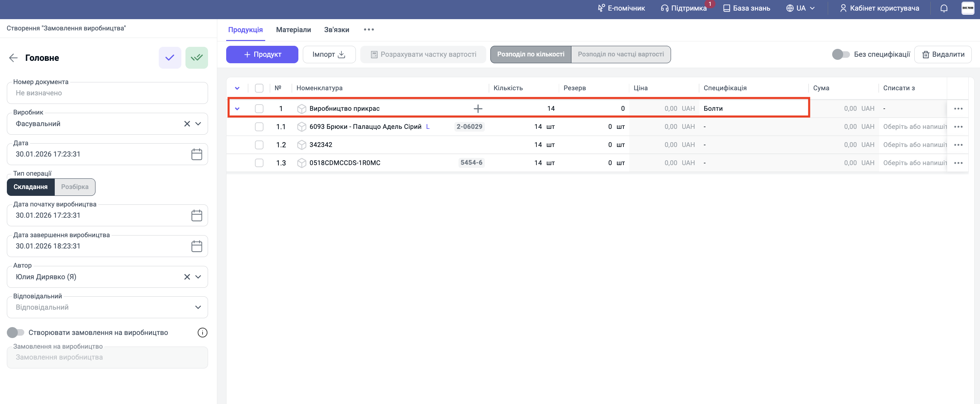The height and width of the screenshot is (404, 980).
Task: Switch to the Матеріали tab
Action: pyautogui.click(x=293, y=30)
